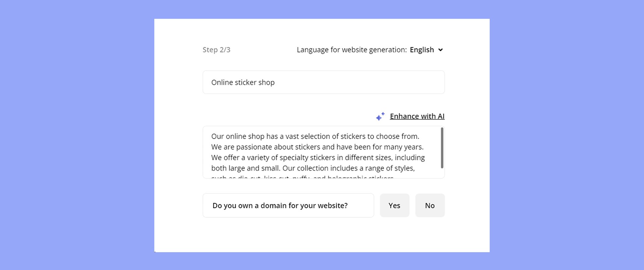Select "English" to change the generation language

(422, 49)
